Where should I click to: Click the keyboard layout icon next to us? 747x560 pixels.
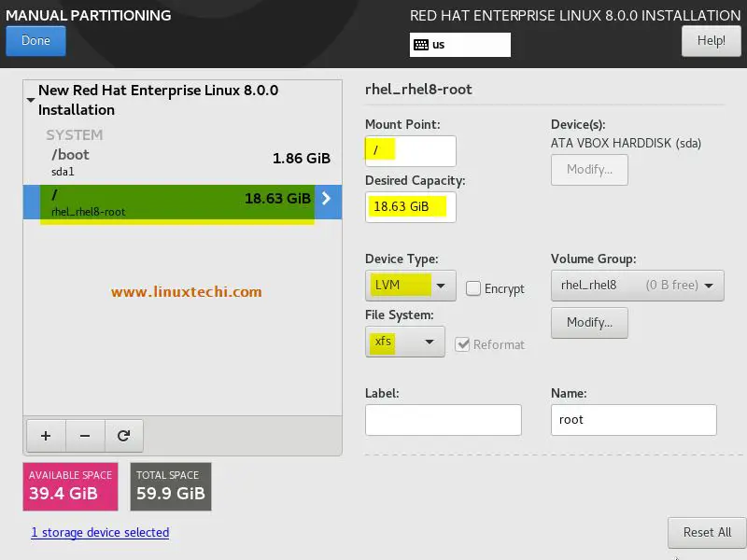pyautogui.click(x=421, y=45)
